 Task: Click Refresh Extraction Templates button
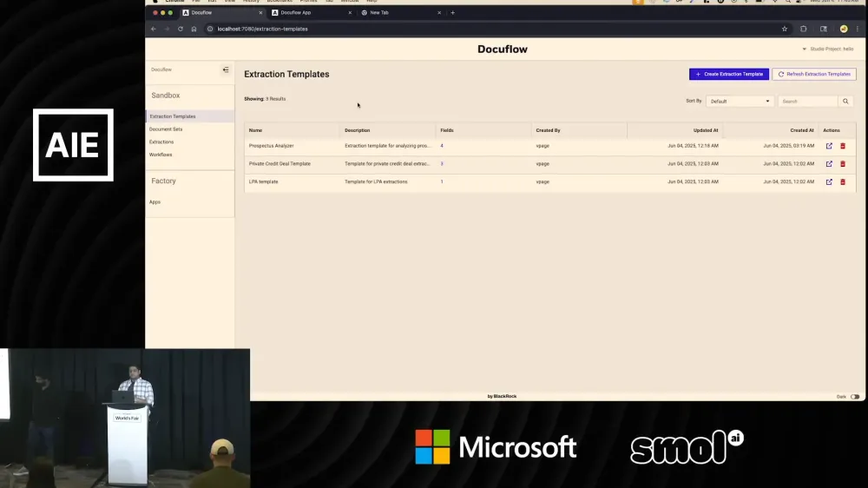click(814, 74)
